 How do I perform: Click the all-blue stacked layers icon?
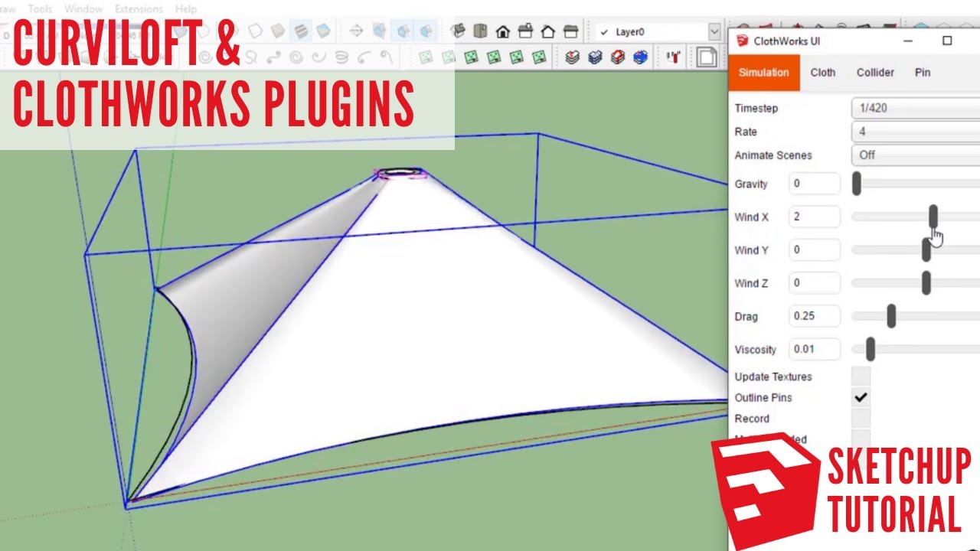595,57
